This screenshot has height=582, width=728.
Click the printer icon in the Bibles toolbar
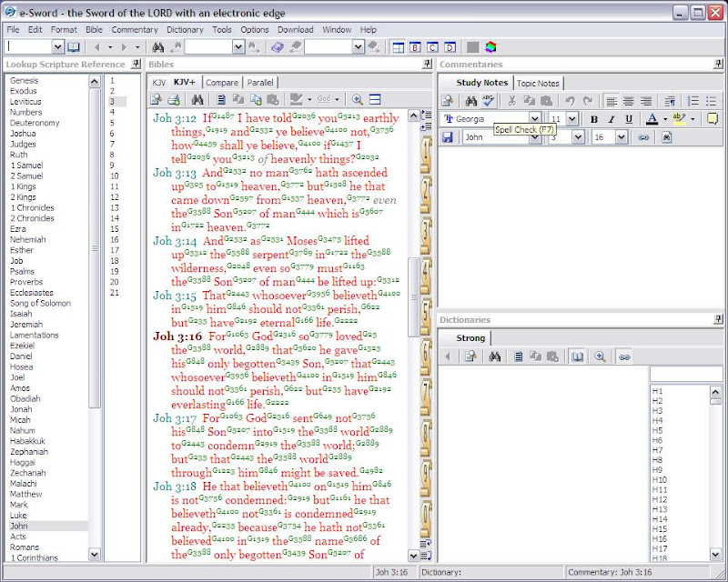click(x=174, y=99)
